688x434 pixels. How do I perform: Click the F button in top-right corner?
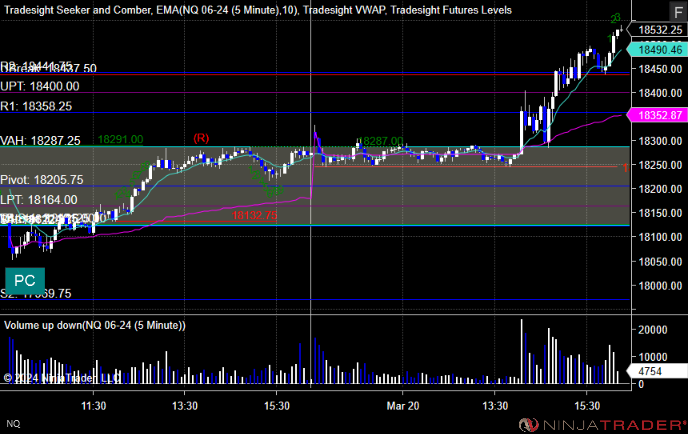(x=678, y=11)
